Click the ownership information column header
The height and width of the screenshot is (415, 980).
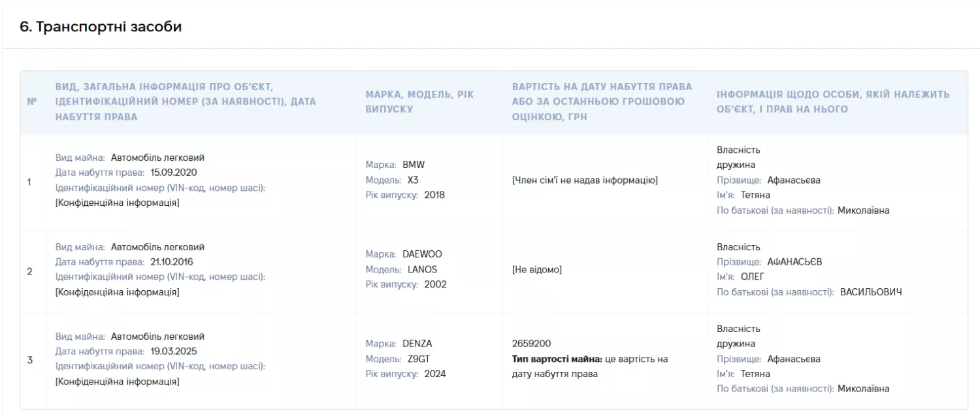click(833, 102)
